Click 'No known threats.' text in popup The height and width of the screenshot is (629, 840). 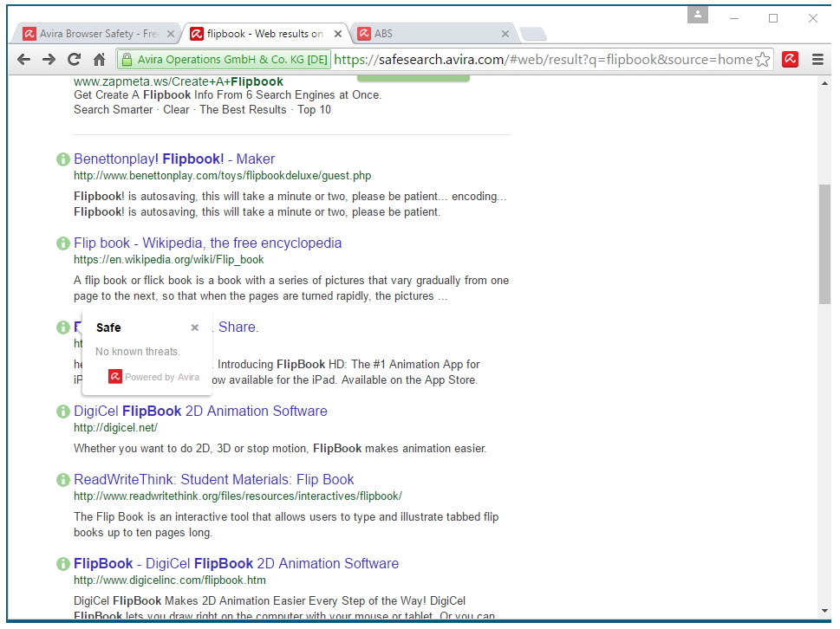coord(138,352)
